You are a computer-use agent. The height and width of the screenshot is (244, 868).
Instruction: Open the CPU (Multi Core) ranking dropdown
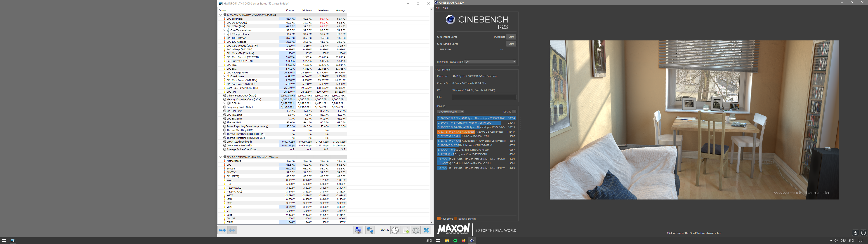click(451, 112)
